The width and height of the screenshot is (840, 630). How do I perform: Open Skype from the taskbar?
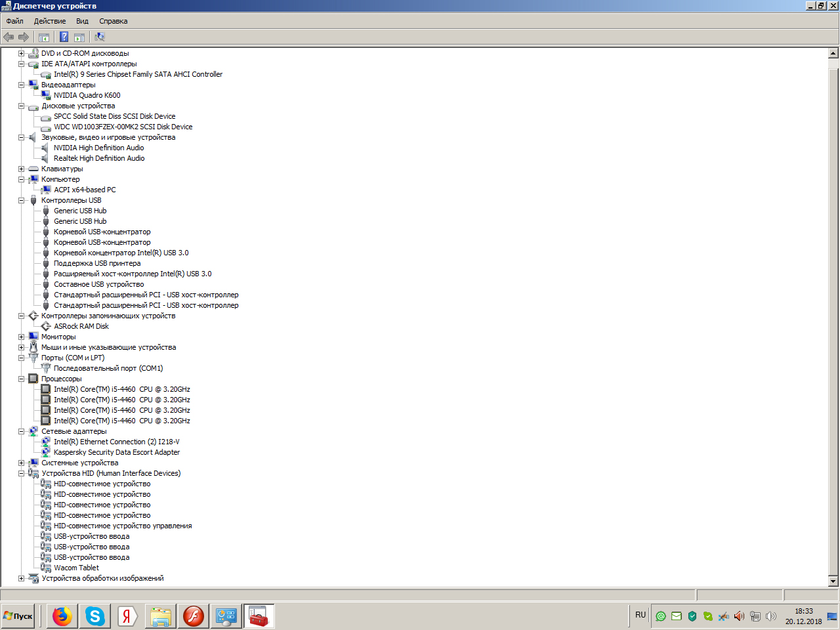coord(95,616)
